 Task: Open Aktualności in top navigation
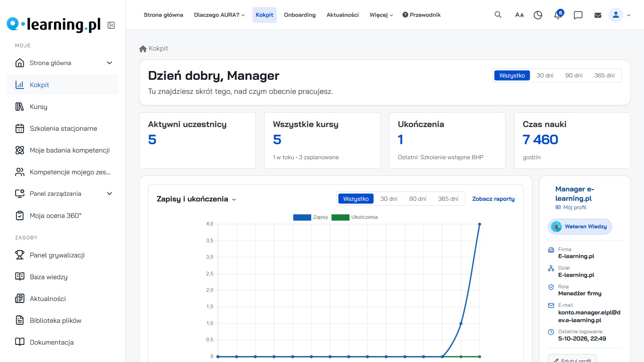[342, 15]
